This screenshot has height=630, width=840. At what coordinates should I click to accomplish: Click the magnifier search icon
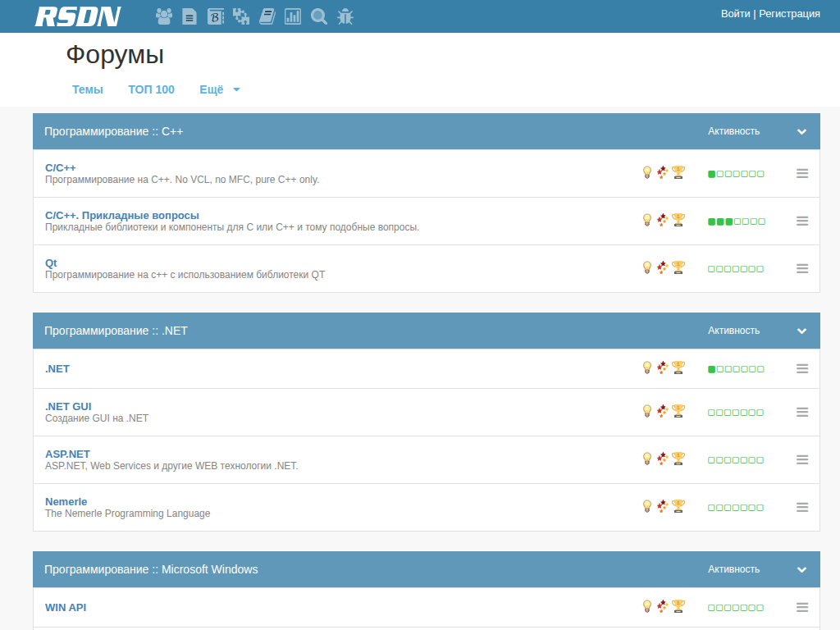[319, 16]
